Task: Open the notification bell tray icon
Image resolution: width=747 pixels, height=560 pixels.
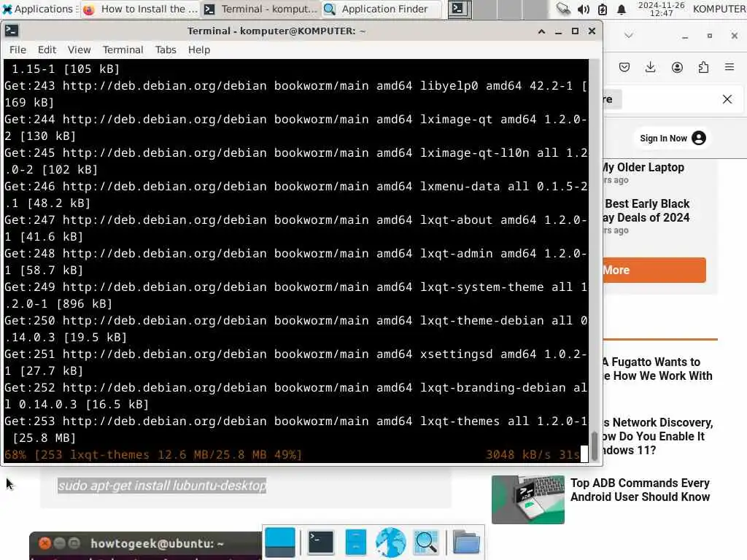Action: click(622, 9)
